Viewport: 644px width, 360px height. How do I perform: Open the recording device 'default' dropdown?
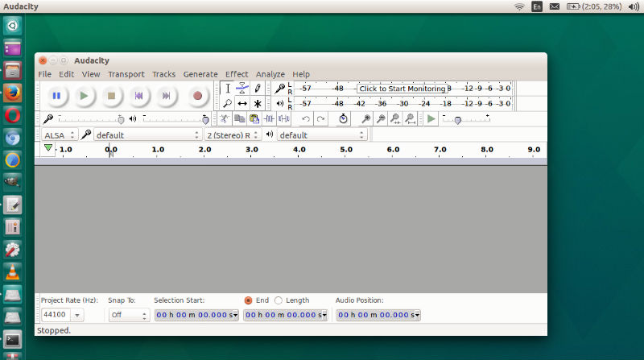pos(147,135)
